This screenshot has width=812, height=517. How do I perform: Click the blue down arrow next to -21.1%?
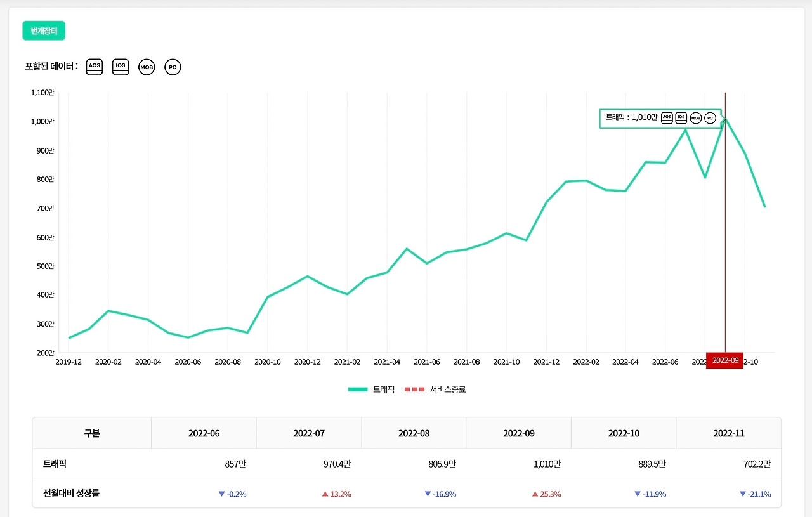pyautogui.click(x=743, y=494)
